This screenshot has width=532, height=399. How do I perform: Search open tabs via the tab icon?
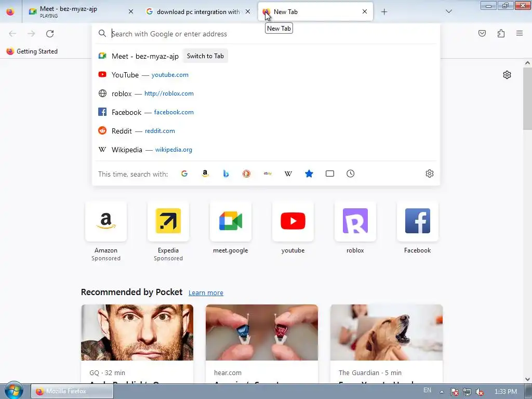pyautogui.click(x=330, y=174)
